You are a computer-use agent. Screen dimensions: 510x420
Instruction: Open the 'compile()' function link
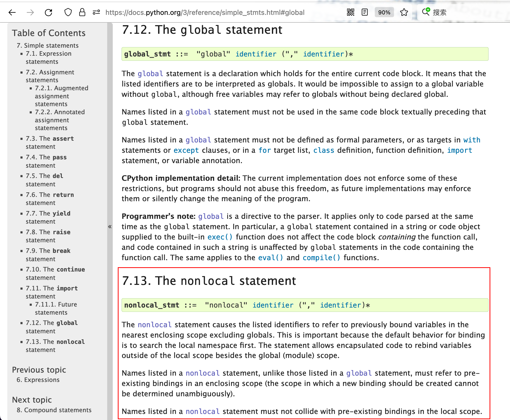321,258
